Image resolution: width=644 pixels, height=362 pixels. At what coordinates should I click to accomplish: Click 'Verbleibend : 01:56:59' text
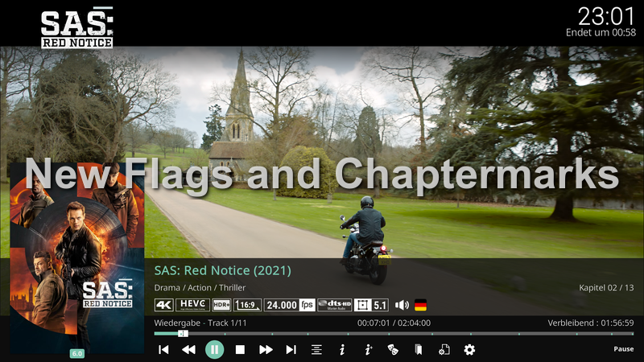click(x=591, y=323)
